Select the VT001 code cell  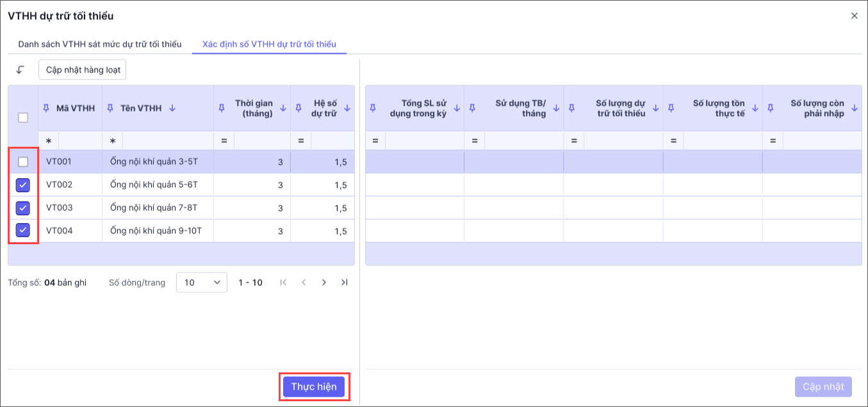click(x=70, y=162)
